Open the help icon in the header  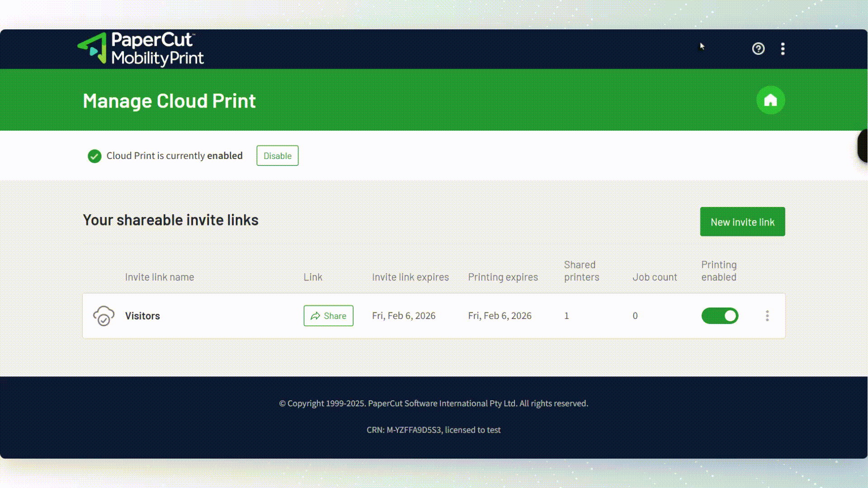(x=759, y=48)
